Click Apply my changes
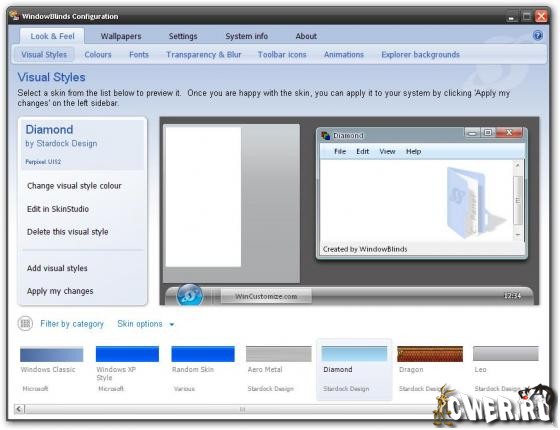560x430 pixels. point(60,291)
